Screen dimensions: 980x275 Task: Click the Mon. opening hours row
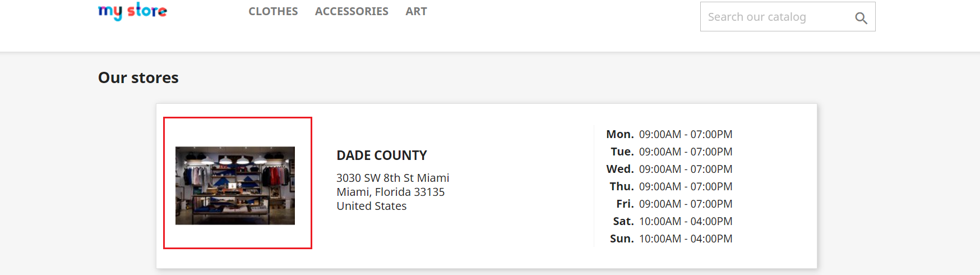(669, 134)
